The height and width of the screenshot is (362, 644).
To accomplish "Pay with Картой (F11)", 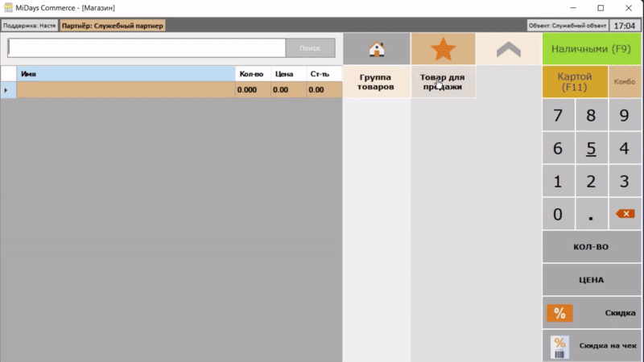I will pyautogui.click(x=575, y=82).
